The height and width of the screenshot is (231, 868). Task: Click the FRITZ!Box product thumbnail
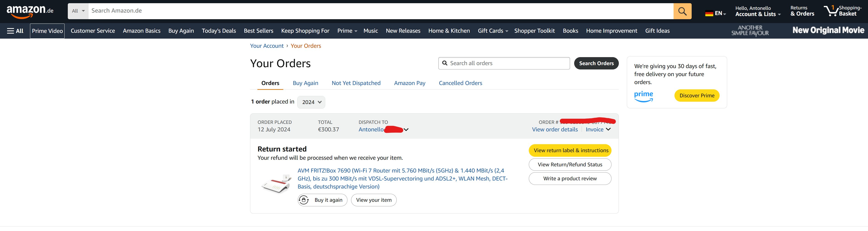[276, 184]
